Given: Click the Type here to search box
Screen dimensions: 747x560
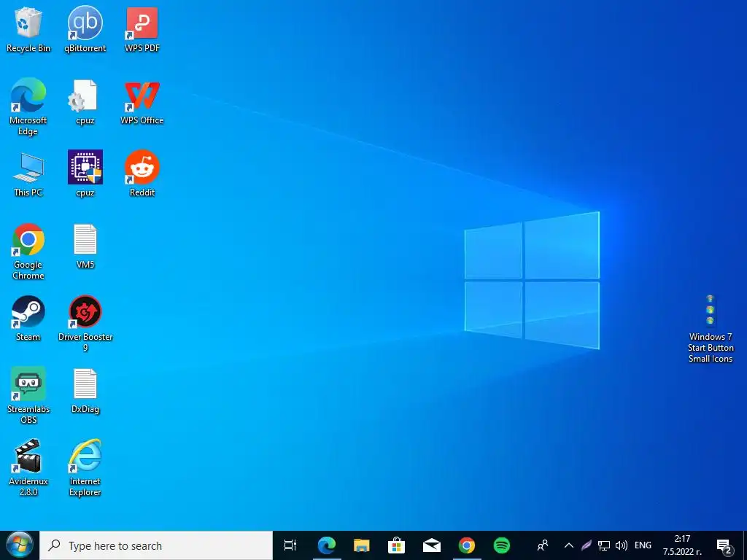Looking at the screenshot, I should [x=156, y=545].
